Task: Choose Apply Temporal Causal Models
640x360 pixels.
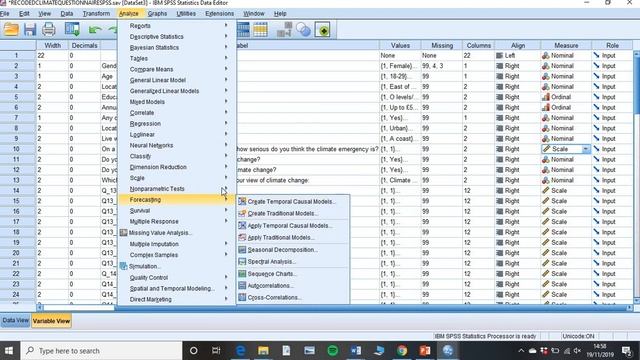Action: click(x=293, y=225)
